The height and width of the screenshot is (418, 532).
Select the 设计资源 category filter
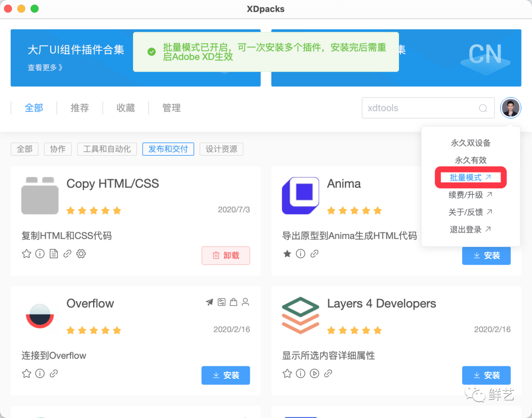[x=221, y=149]
